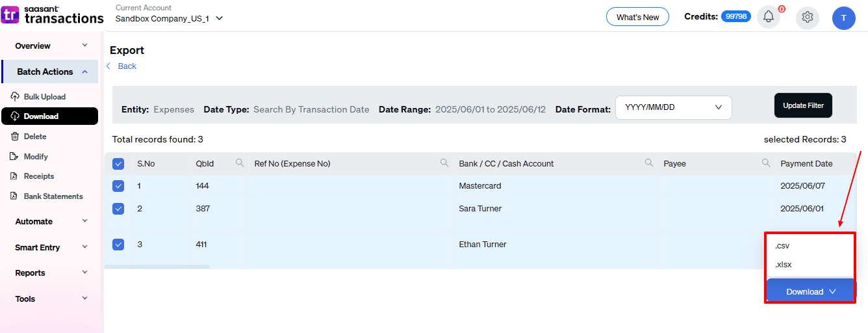Click the Update Filter button
This screenshot has width=868, height=333.
[x=803, y=105]
